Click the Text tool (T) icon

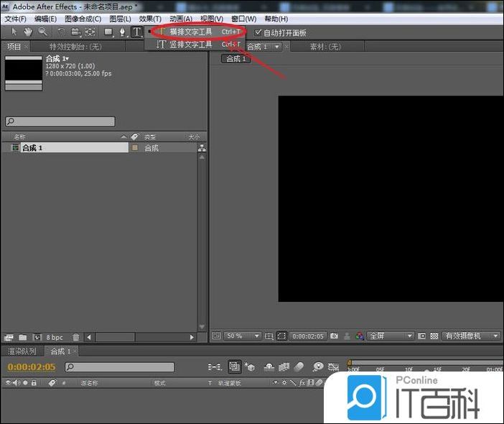pos(136,32)
